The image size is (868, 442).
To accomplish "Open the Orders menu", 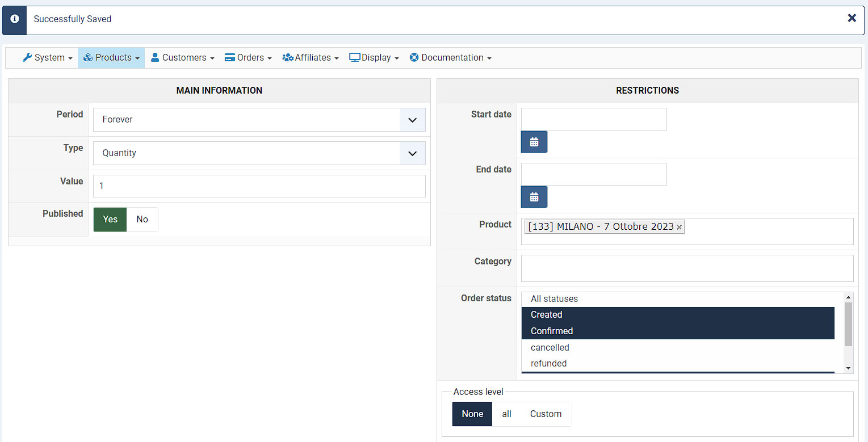I will [248, 58].
